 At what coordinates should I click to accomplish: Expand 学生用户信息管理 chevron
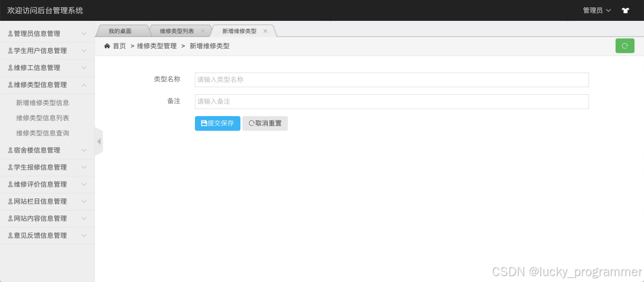click(84, 50)
